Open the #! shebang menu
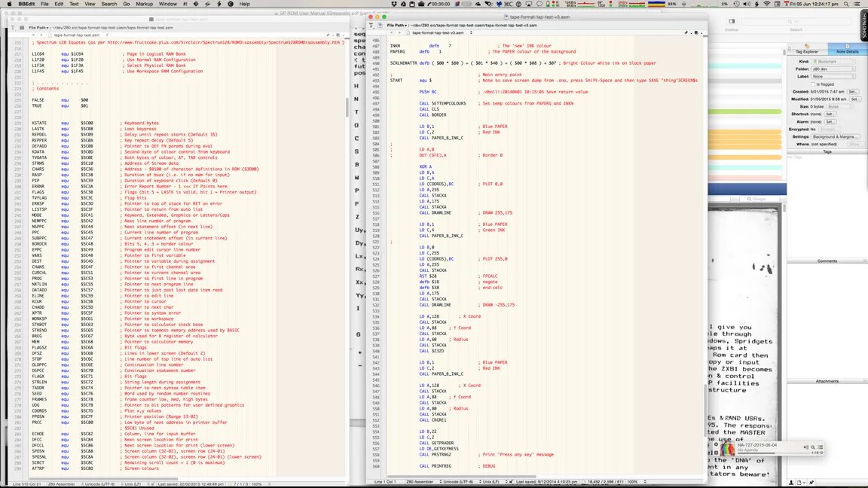Viewport: 868px width, 488px height. coord(185,4)
